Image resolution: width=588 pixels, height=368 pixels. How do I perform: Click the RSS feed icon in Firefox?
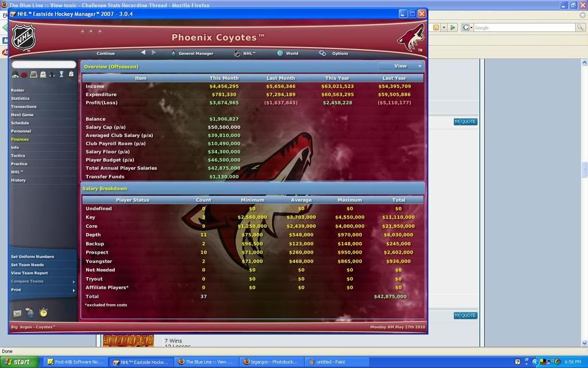[x=436, y=28]
